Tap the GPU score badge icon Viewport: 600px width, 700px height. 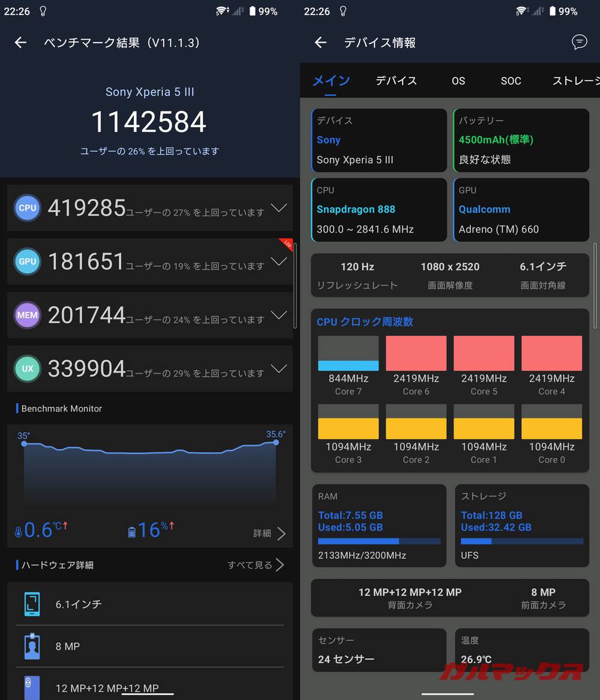(27, 261)
